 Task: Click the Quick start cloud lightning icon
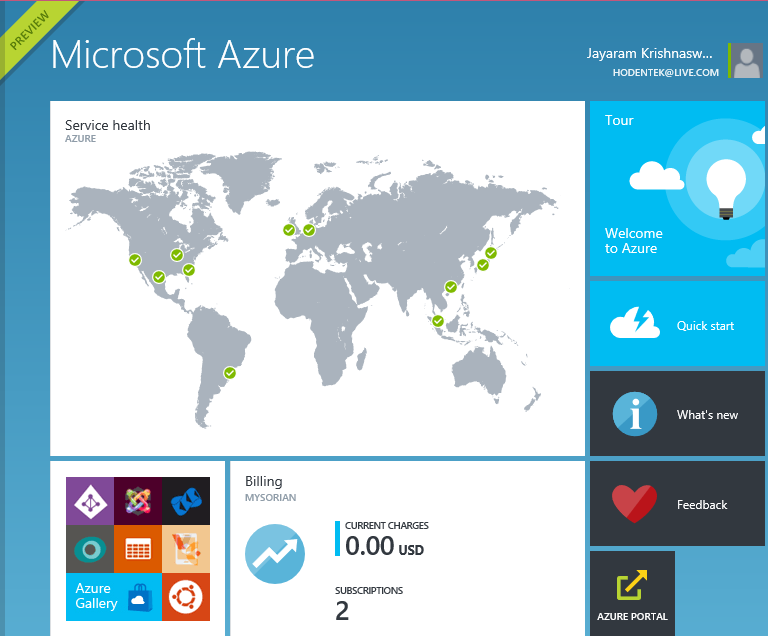635,323
